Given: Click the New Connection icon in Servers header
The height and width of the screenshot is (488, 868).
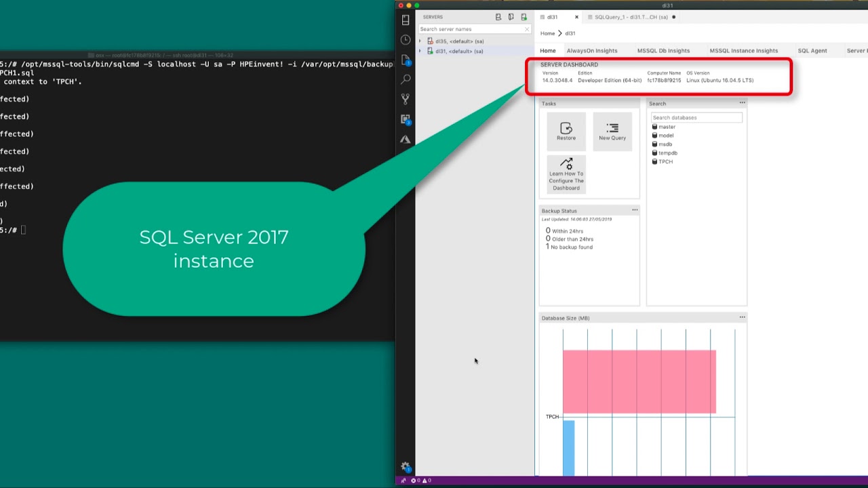Looking at the screenshot, I should (x=498, y=17).
